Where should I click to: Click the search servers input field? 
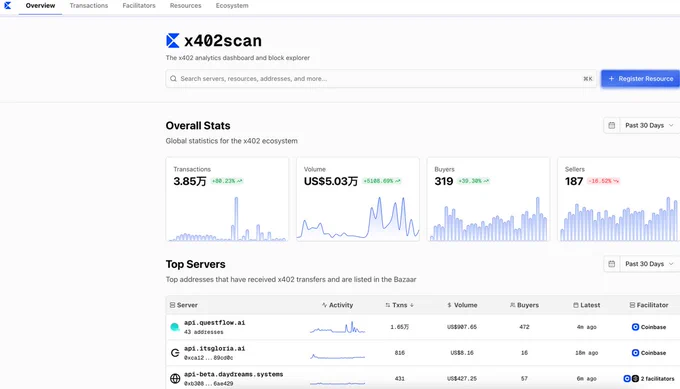click(381, 78)
